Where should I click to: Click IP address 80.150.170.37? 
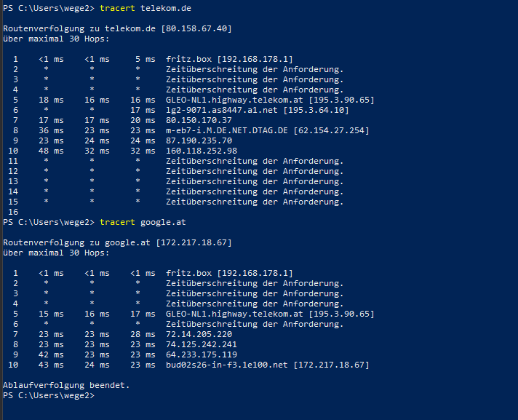pyautogui.click(x=199, y=121)
